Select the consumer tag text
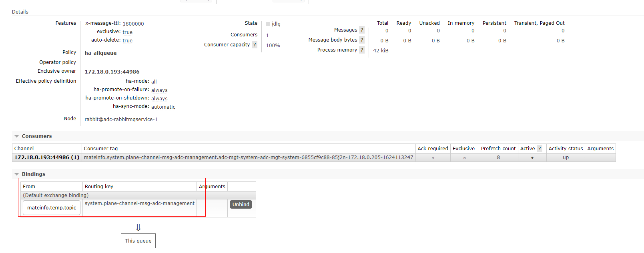This screenshot has height=253, width=644. point(249,157)
